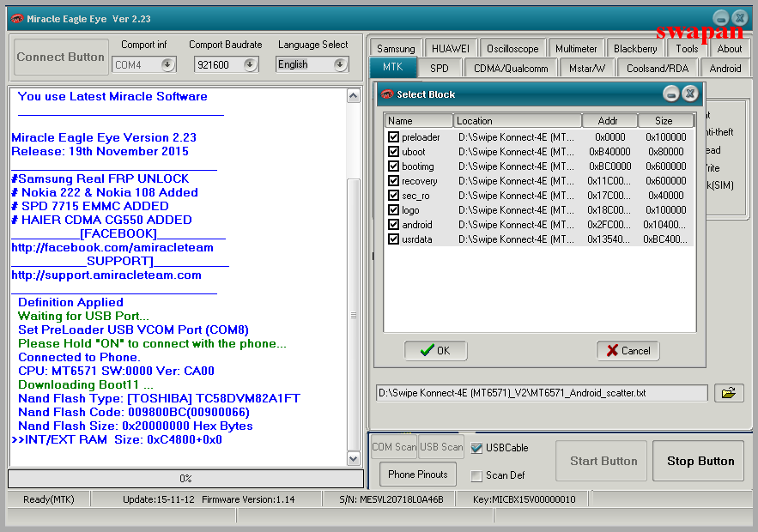The image size is (758, 532).
Task: Uncheck the uboot block
Action: 393,152
